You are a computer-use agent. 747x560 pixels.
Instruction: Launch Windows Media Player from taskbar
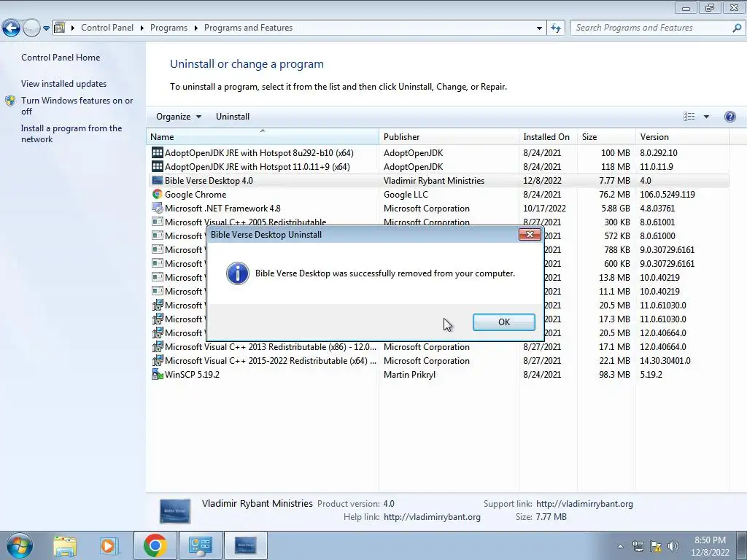pos(108,545)
